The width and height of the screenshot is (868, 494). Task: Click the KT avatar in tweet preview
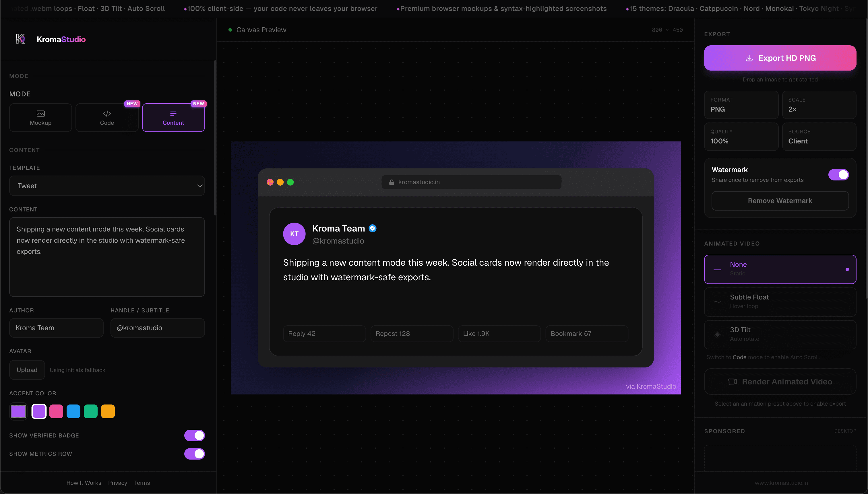(x=294, y=234)
